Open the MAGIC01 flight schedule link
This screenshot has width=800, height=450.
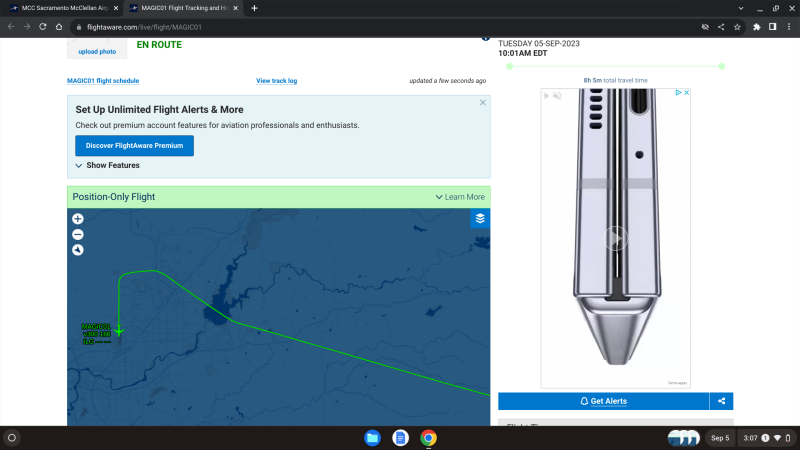(x=103, y=81)
